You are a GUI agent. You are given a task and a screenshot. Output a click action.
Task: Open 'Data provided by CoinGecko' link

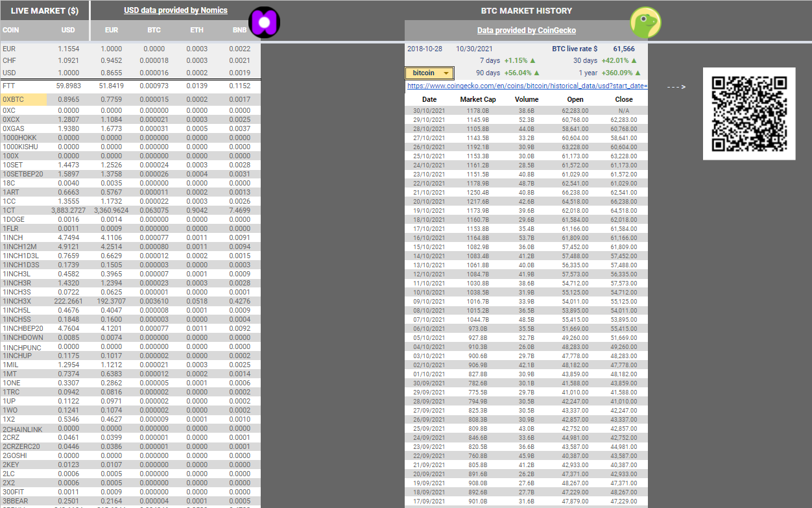(526, 30)
